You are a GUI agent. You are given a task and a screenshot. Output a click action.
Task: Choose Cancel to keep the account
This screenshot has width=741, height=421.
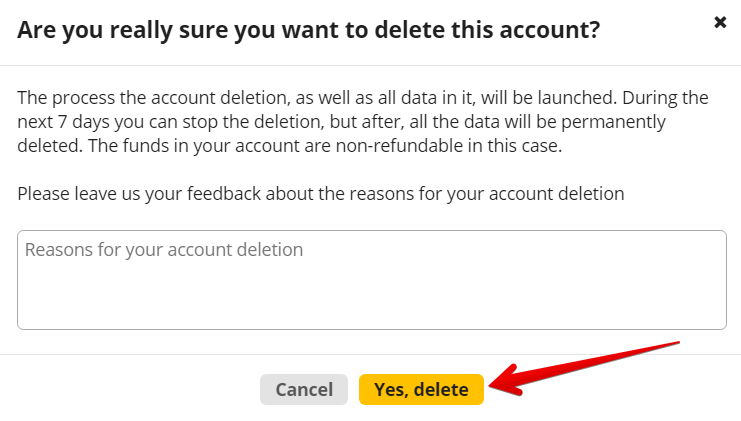click(303, 389)
